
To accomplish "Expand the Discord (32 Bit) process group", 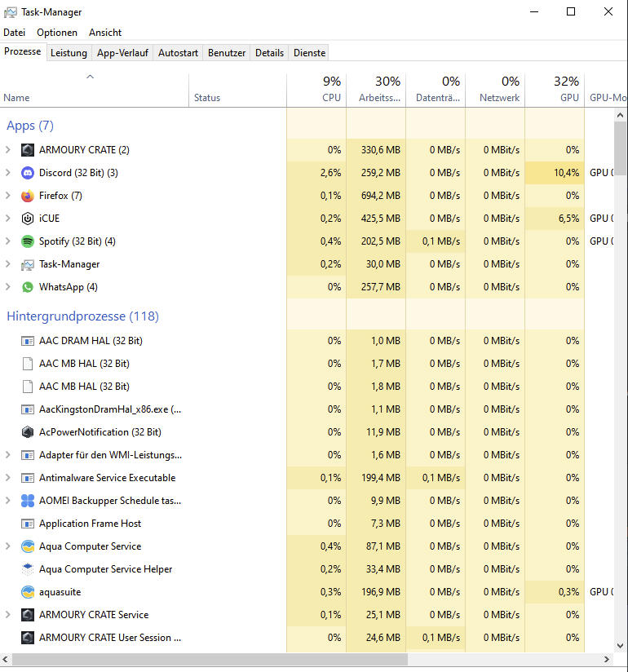I will pyautogui.click(x=7, y=173).
